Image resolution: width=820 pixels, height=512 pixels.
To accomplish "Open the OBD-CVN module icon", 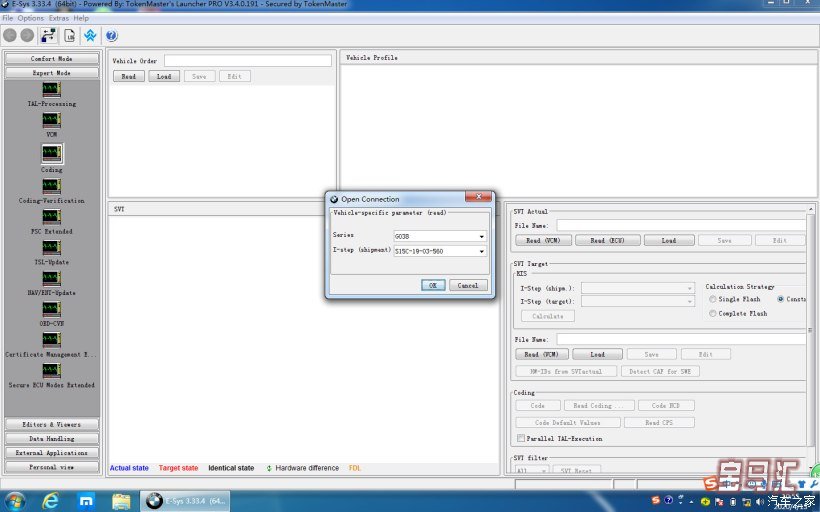I will 51,310.
